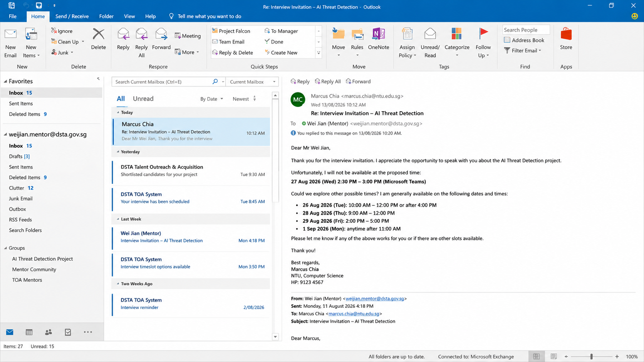The height and width of the screenshot is (362, 644).
Task: Click the Forward ribbon icon
Action: pos(161,34)
